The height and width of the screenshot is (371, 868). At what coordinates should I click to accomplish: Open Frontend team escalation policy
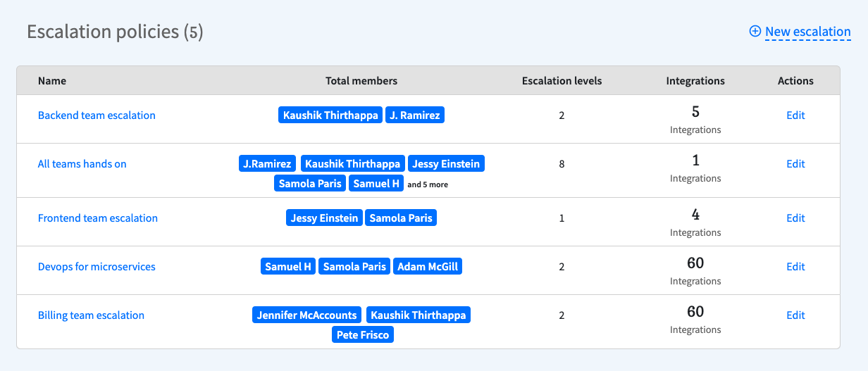pyautogui.click(x=98, y=218)
